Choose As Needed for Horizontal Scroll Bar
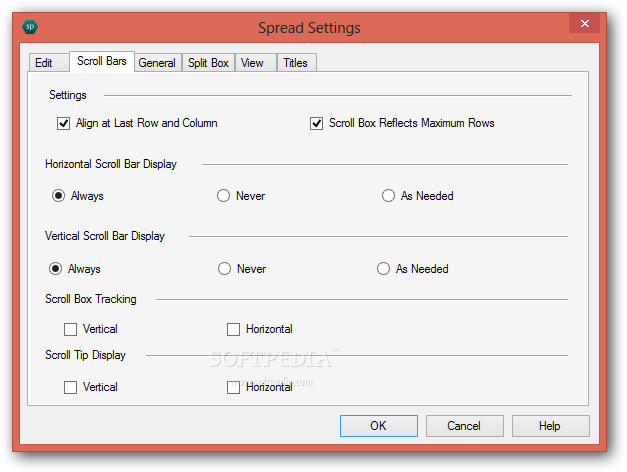Image resolution: width=627 pixels, height=472 pixels. tap(388, 196)
